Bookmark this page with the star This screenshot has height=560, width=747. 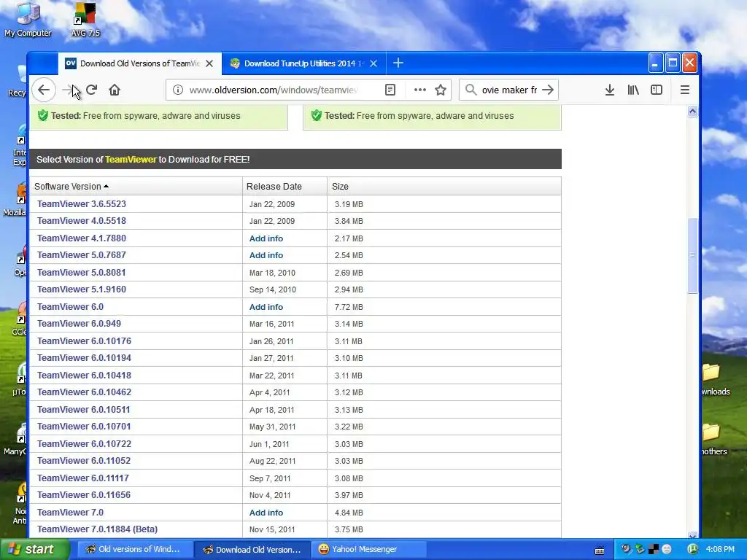441,90
